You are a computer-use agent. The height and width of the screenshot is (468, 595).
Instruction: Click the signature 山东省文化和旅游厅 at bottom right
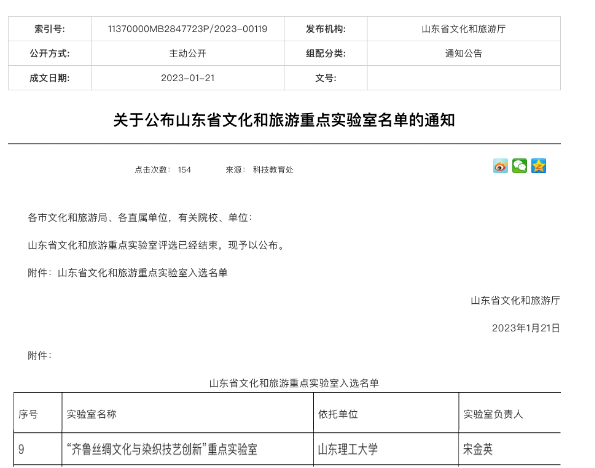click(x=515, y=300)
